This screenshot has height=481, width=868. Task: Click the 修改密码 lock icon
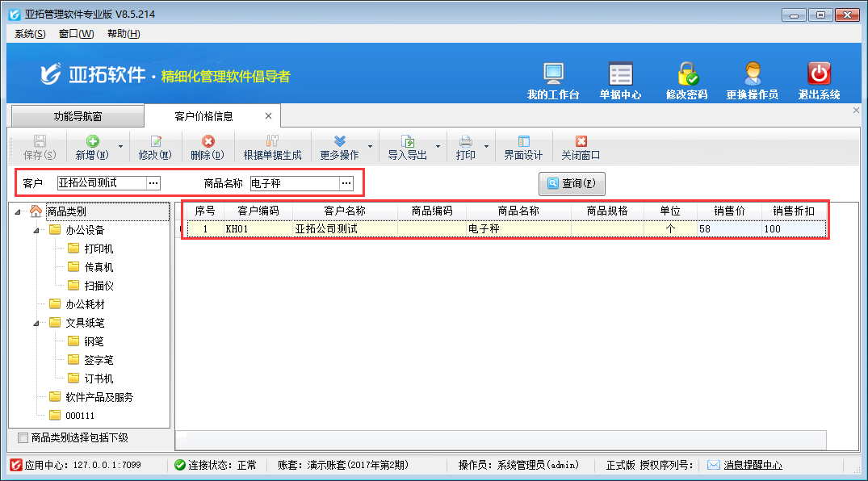(x=686, y=75)
